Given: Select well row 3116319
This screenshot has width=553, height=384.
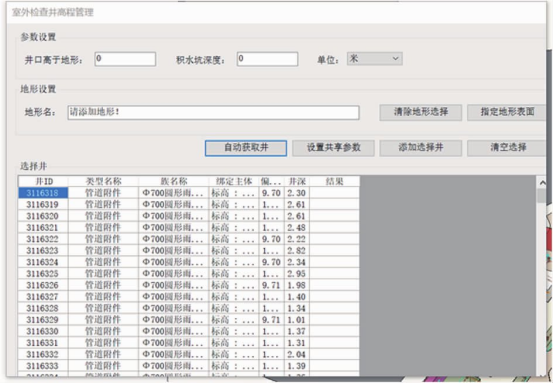Looking at the screenshot, I should pyautogui.click(x=189, y=205).
